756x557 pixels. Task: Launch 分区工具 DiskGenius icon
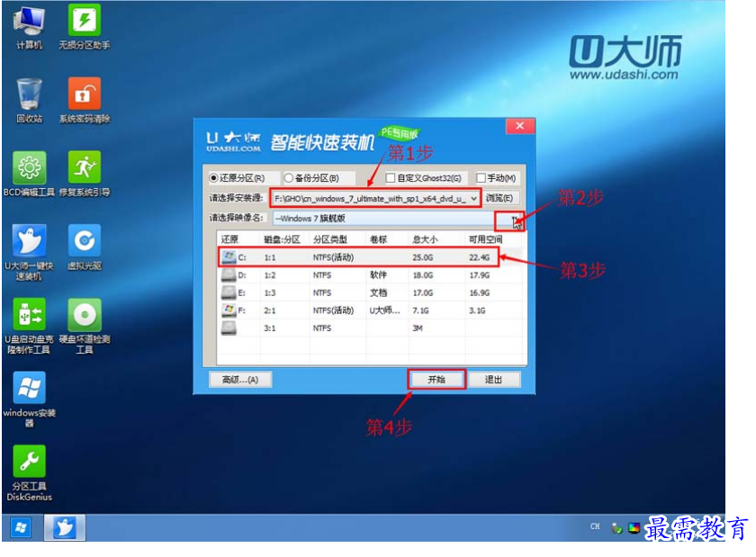29,473
